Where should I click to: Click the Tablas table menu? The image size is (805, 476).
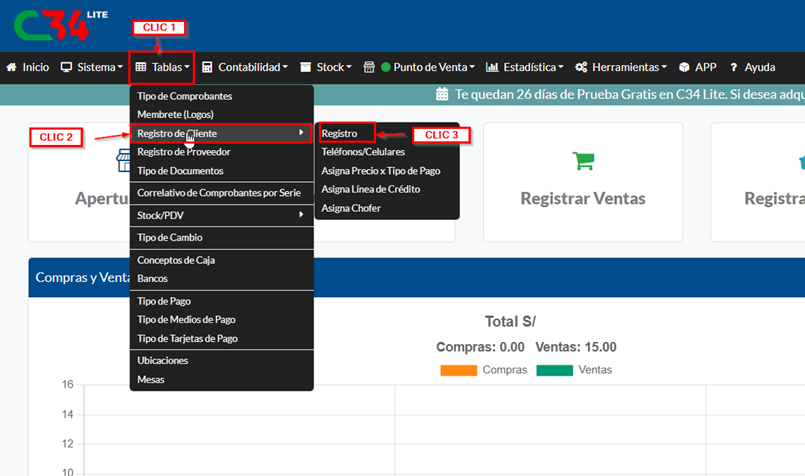[141, 67]
